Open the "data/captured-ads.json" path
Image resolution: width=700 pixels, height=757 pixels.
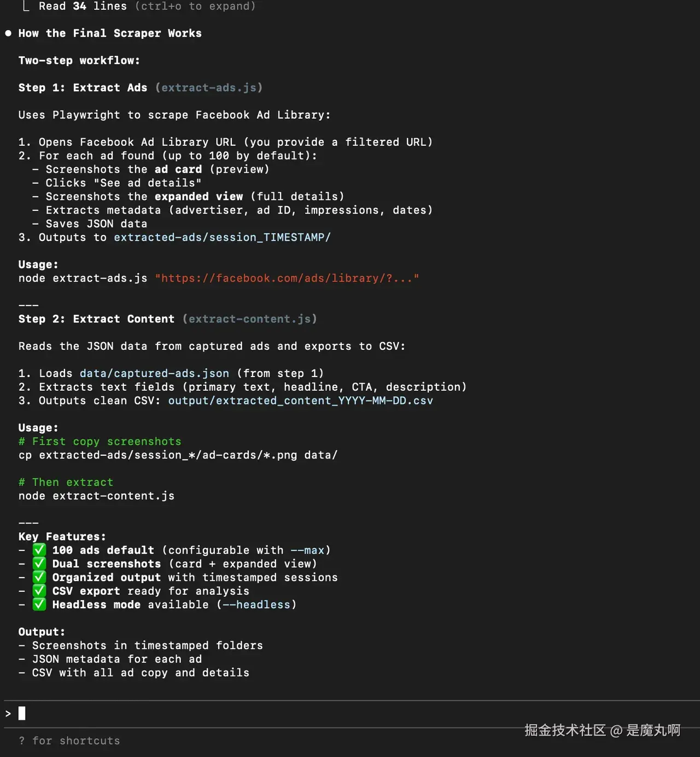point(154,373)
